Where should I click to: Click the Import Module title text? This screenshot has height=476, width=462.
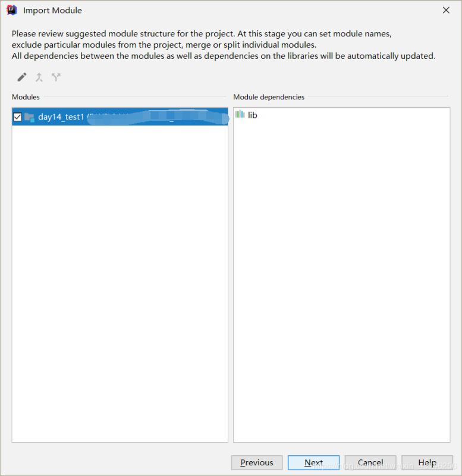(x=52, y=10)
